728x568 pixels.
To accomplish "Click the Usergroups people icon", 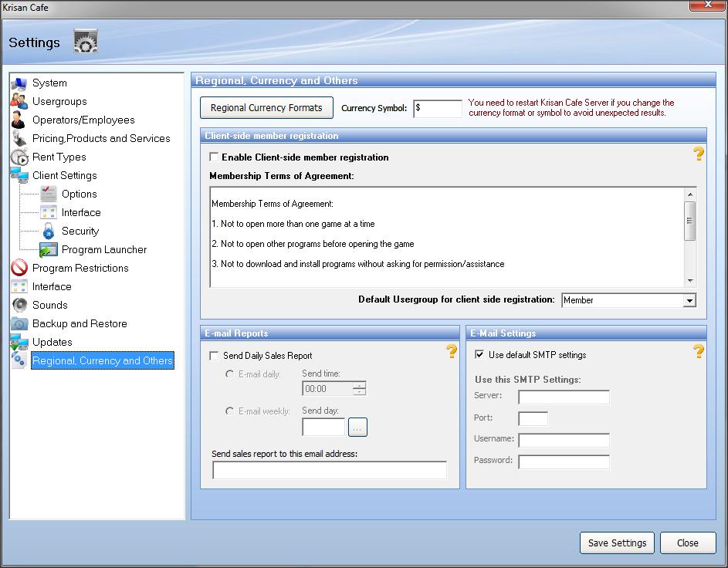I will [x=19, y=101].
